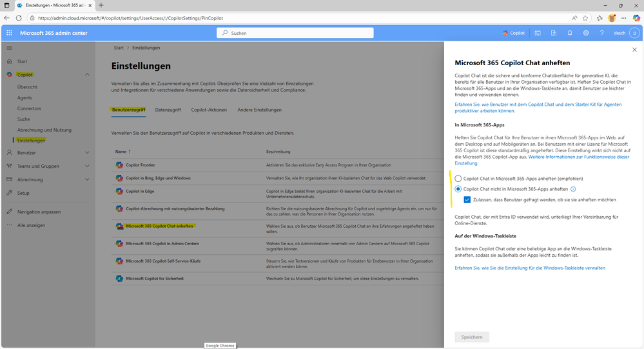Open Copilot-Abrechnung mit nutzungsbasierter Bezahlung
644x349 pixels.
point(175,209)
